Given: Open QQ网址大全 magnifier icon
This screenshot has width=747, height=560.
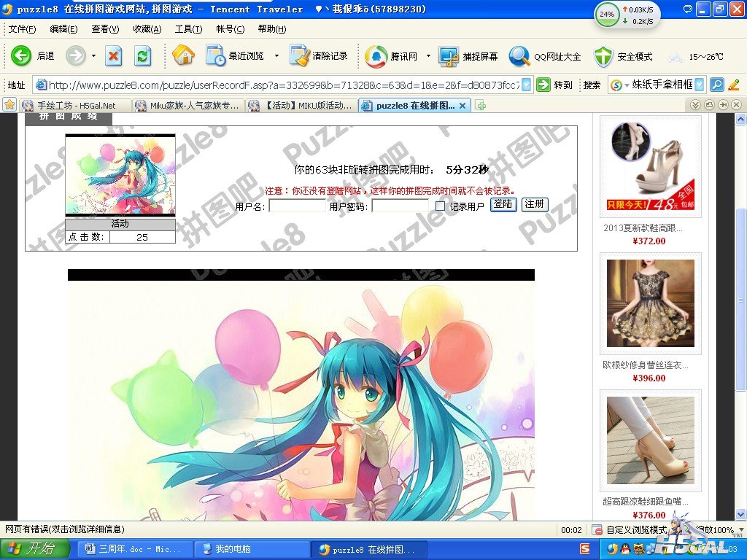Looking at the screenshot, I should pyautogui.click(x=519, y=56).
